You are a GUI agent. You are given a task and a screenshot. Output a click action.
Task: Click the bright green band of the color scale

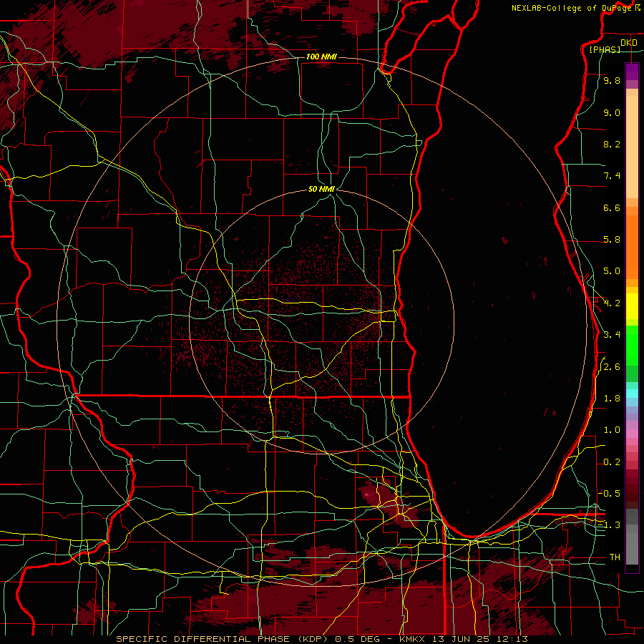632,345
